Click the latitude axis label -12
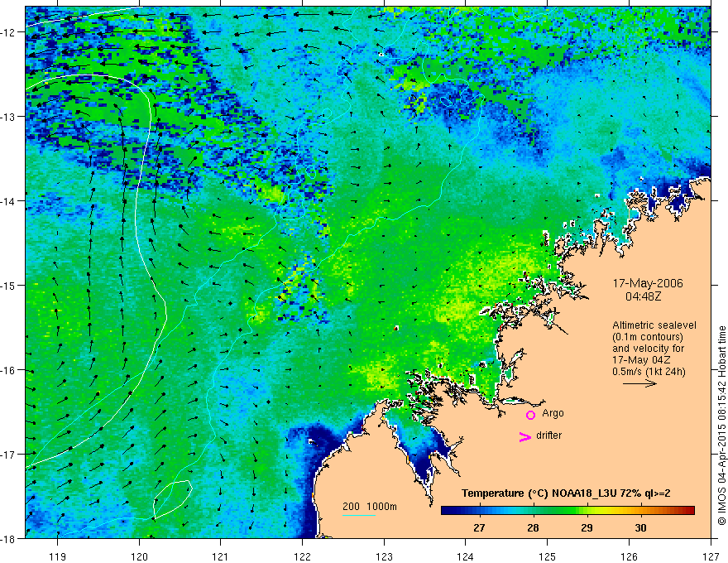728x563 pixels. pyautogui.click(x=9, y=32)
